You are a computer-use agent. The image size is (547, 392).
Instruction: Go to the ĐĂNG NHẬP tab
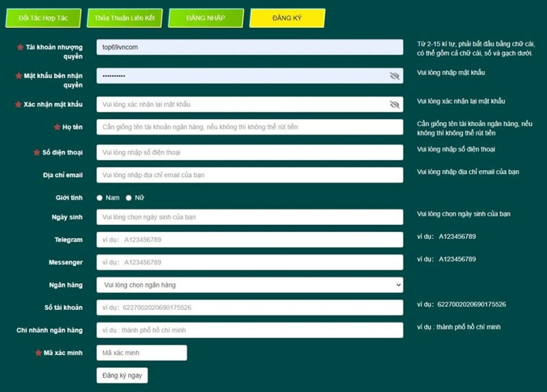[206, 18]
